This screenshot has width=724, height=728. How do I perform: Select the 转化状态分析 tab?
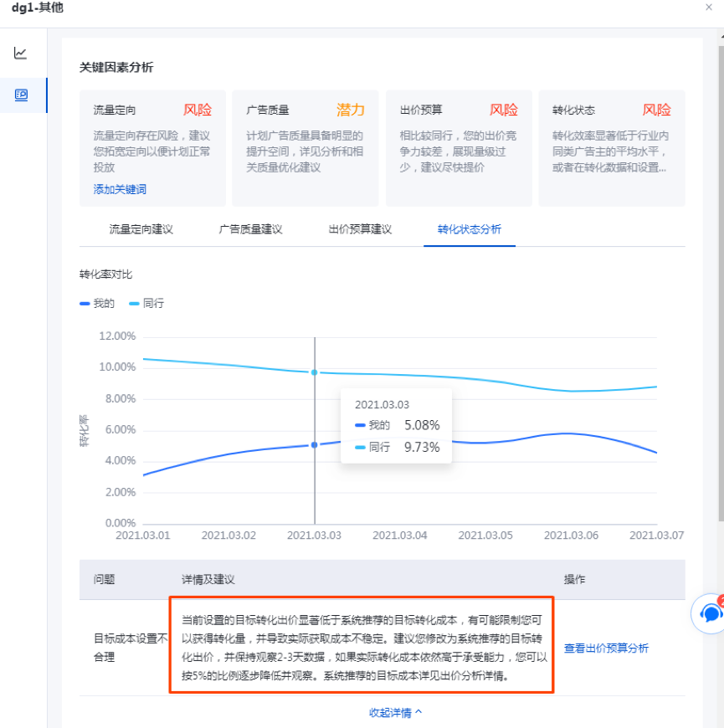(x=469, y=229)
